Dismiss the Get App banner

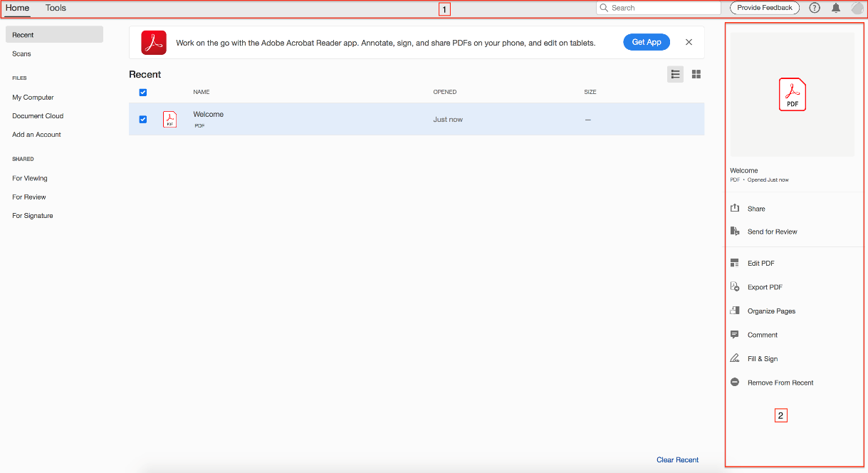(689, 42)
